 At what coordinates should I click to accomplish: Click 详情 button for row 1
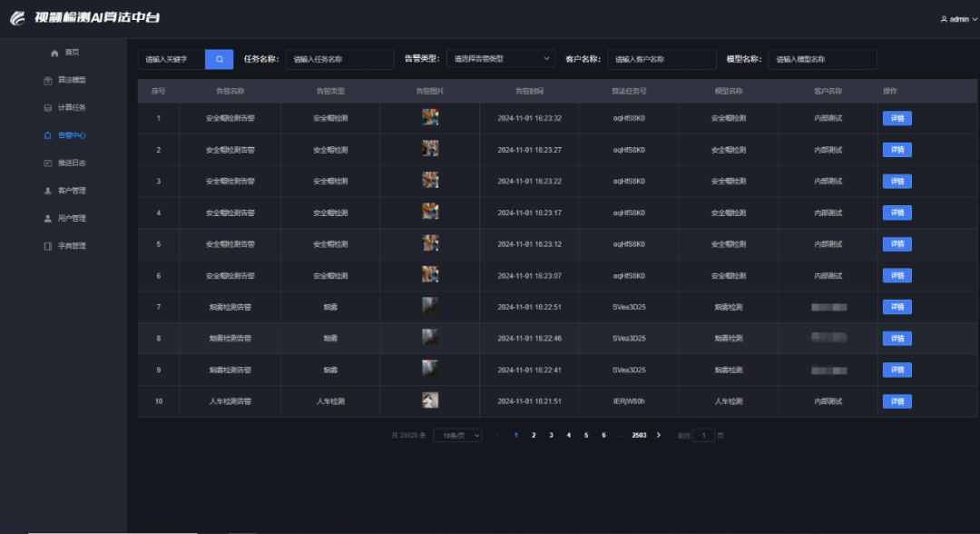[897, 118]
